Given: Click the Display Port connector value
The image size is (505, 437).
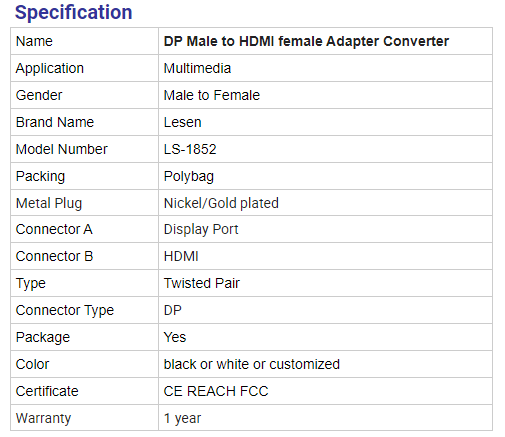Looking at the screenshot, I should [x=201, y=229].
